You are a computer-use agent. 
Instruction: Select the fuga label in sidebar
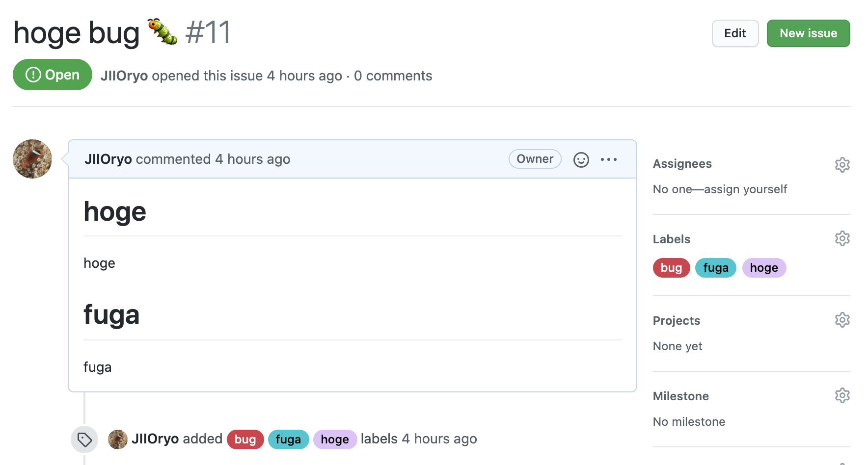pos(716,268)
